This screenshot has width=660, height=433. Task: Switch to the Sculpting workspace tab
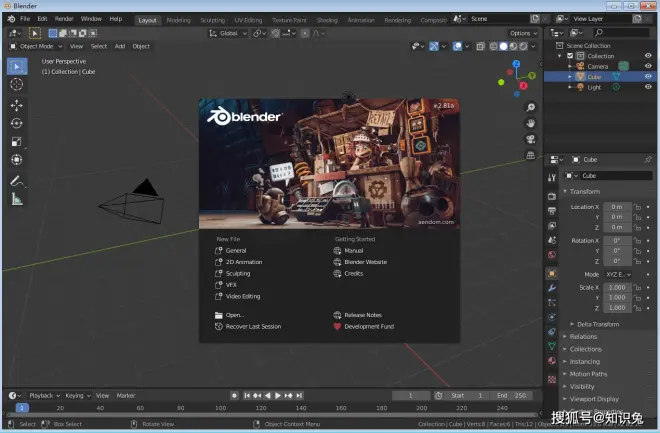click(x=213, y=20)
